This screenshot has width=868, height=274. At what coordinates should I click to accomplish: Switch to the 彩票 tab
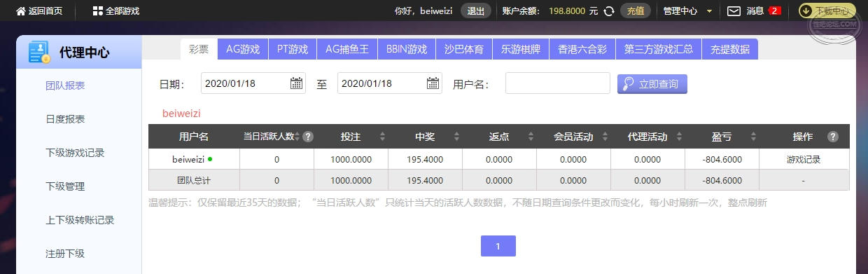(x=199, y=49)
